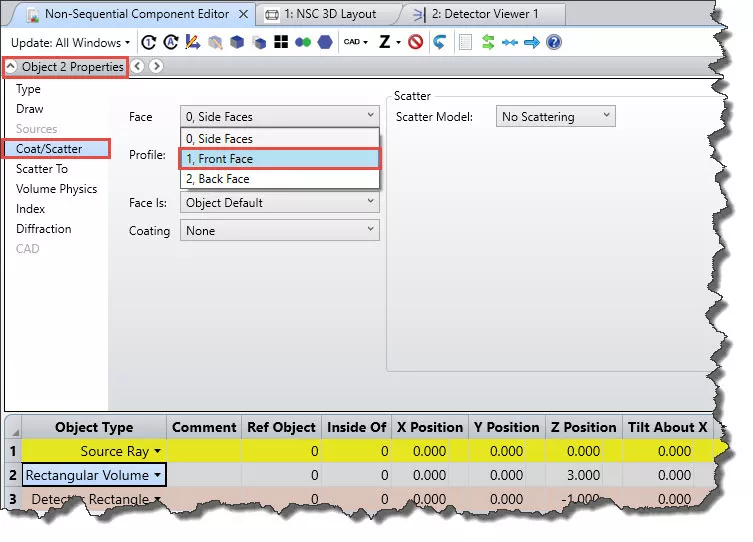Open the Update: All Windows dropdown

(70, 42)
